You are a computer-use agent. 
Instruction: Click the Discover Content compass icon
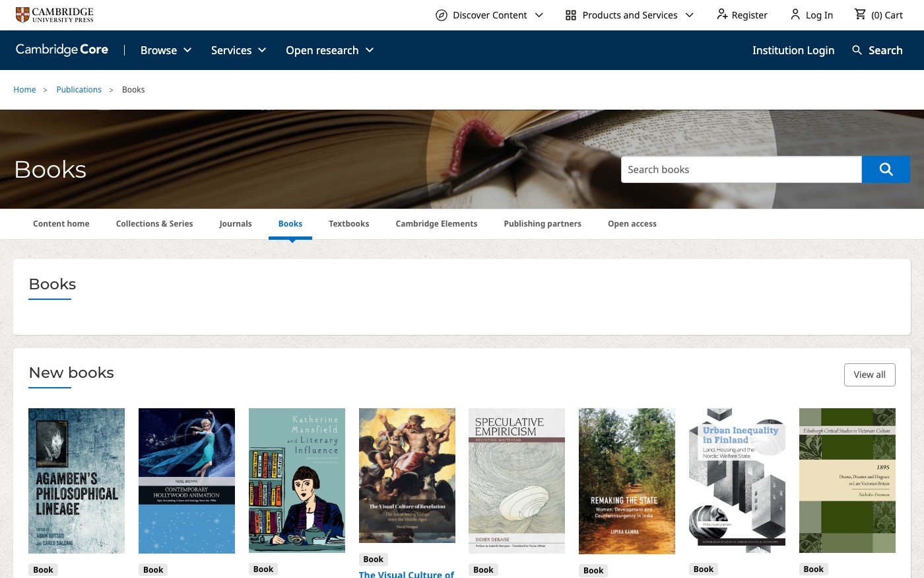click(x=442, y=15)
